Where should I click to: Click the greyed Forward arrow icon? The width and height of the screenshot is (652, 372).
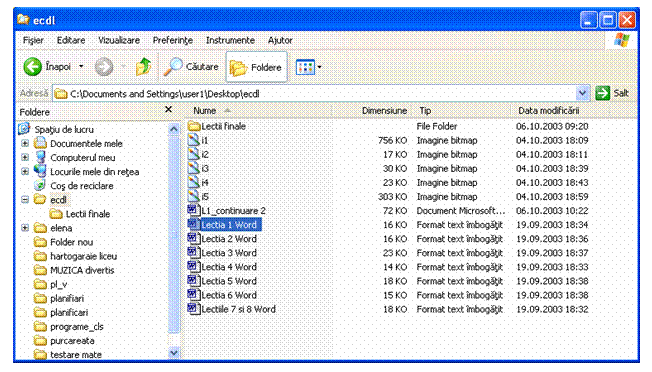point(104,67)
